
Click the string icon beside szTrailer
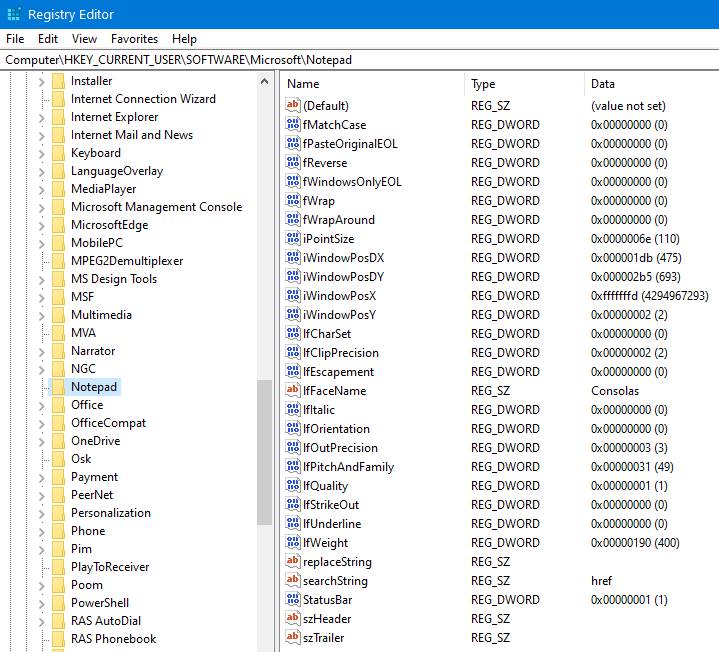coord(293,637)
